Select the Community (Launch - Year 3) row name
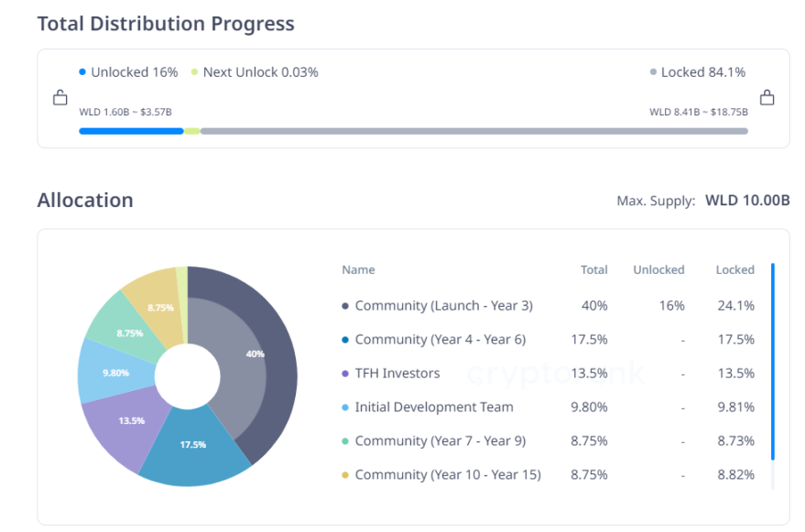The width and height of the screenshot is (805, 532). [444, 306]
